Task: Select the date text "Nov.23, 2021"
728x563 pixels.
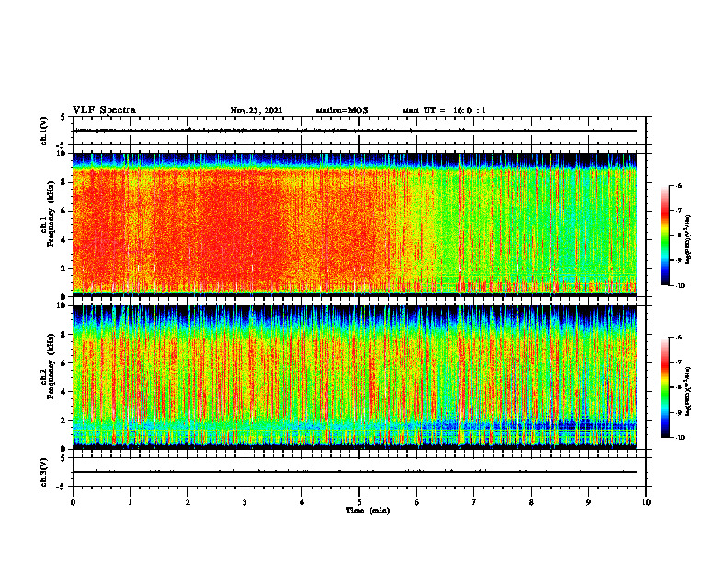Action: coord(256,110)
